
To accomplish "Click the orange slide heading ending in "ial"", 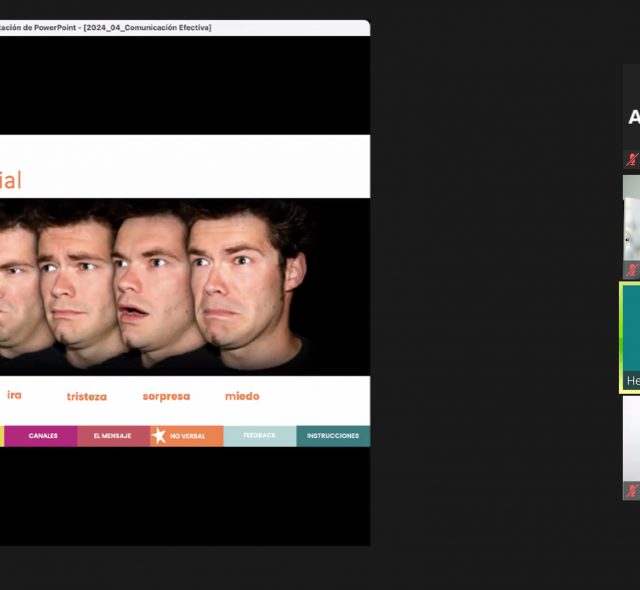I will click(10, 180).
